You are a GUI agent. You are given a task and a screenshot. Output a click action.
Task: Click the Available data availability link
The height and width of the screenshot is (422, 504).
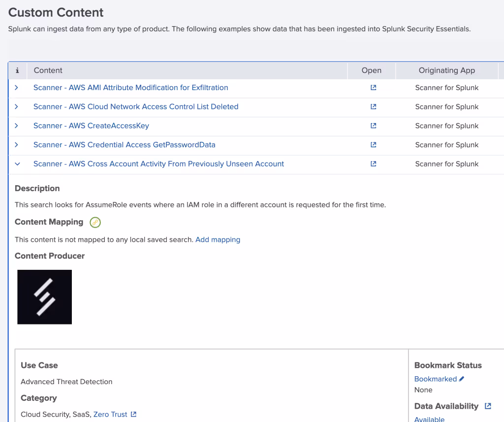(x=429, y=419)
